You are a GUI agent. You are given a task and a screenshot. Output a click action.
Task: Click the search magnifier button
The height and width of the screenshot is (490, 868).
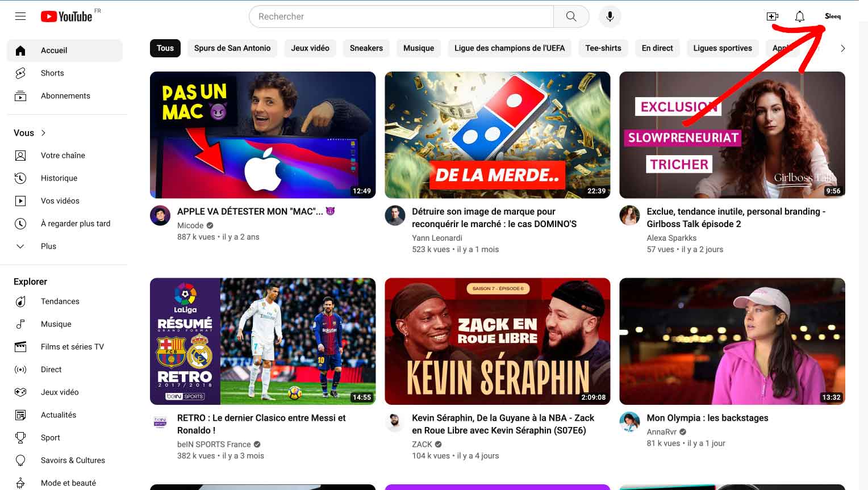tap(571, 16)
